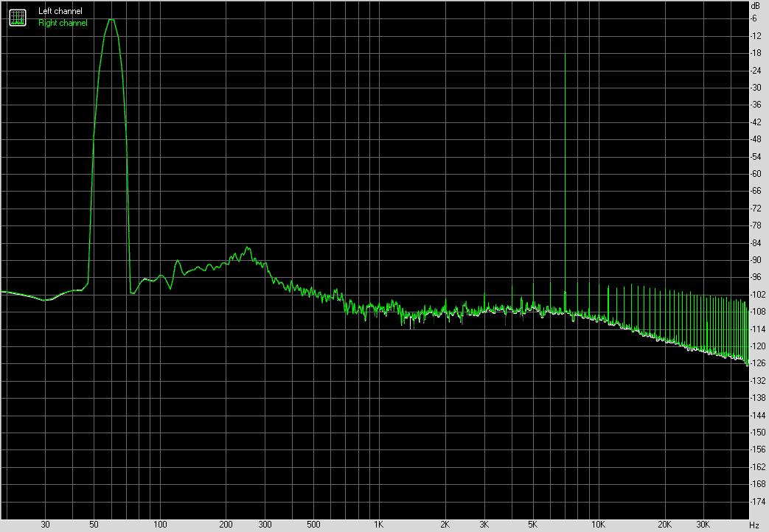
Task: Click the -126 dB level axis label
Action: click(756, 363)
